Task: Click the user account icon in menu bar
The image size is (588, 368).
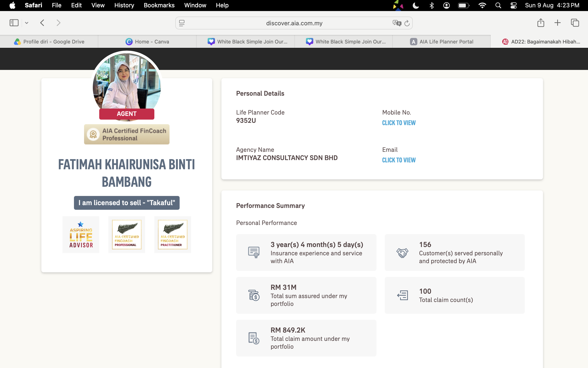Action: point(446,5)
